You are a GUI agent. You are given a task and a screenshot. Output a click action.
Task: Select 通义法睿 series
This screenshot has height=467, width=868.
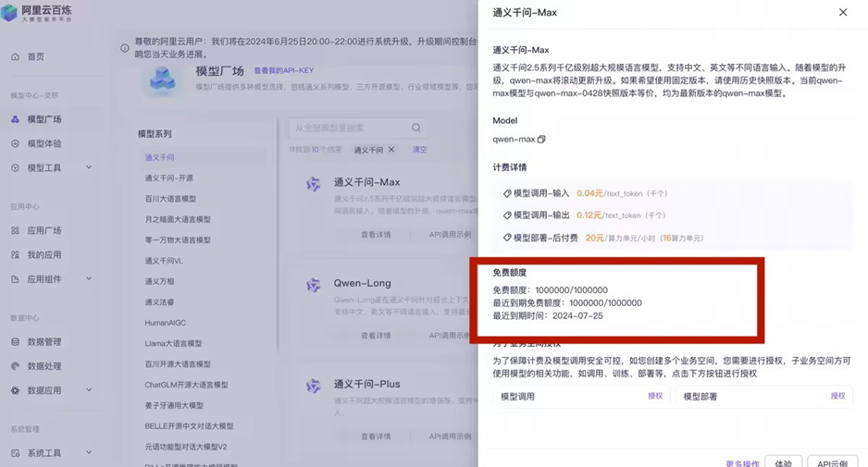(x=159, y=302)
